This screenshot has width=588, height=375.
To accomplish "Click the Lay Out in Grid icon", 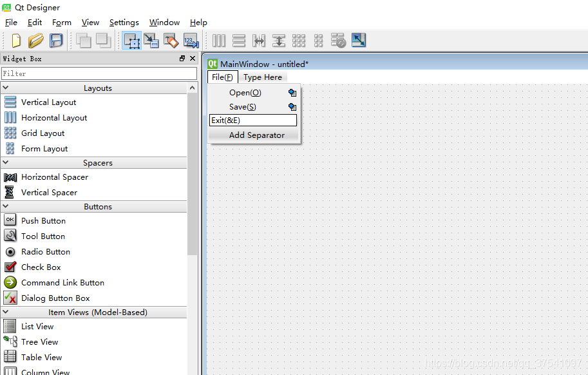I will tap(298, 41).
